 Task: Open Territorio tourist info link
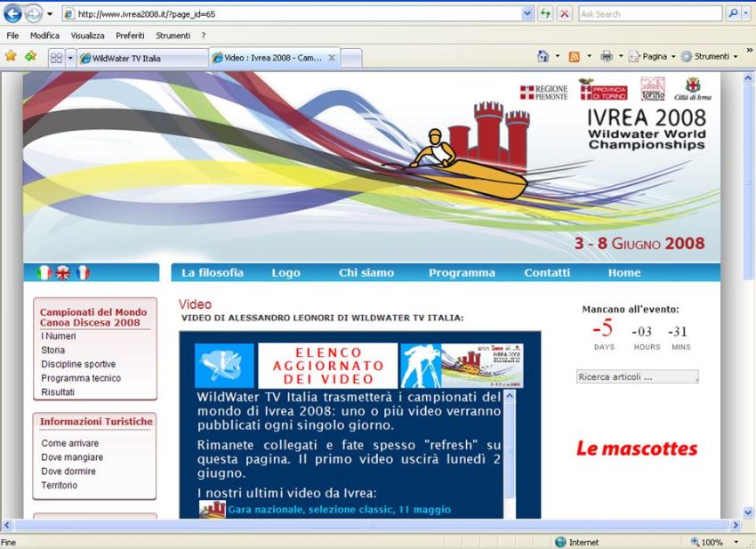coord(60,485)
